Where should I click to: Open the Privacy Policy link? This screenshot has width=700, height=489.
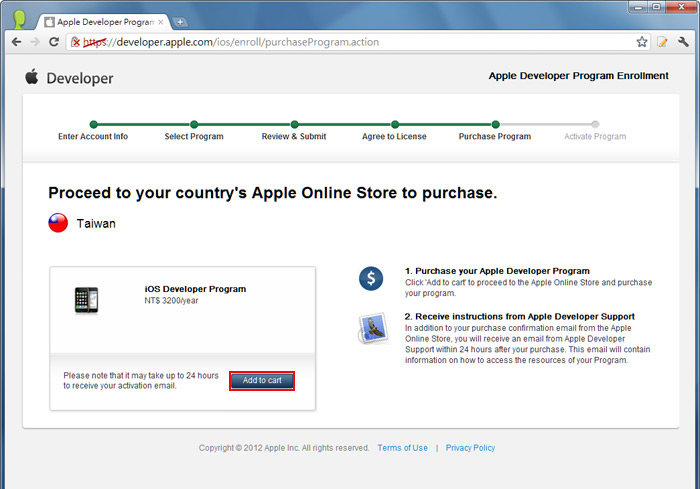coord(470,447)
